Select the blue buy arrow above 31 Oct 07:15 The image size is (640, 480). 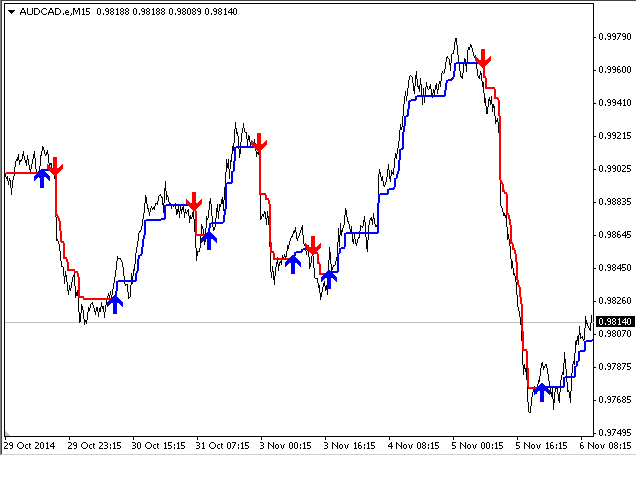(209, 240)
